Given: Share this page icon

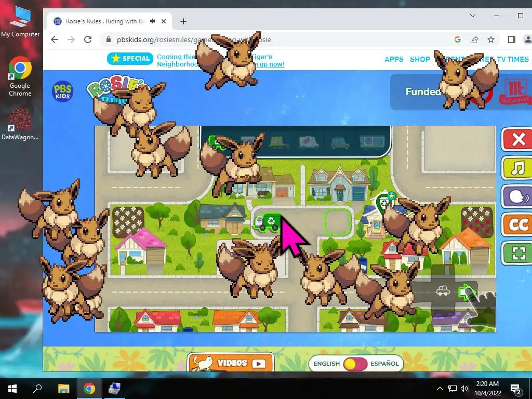Looking at the screenshot, I should pos(474,39).
